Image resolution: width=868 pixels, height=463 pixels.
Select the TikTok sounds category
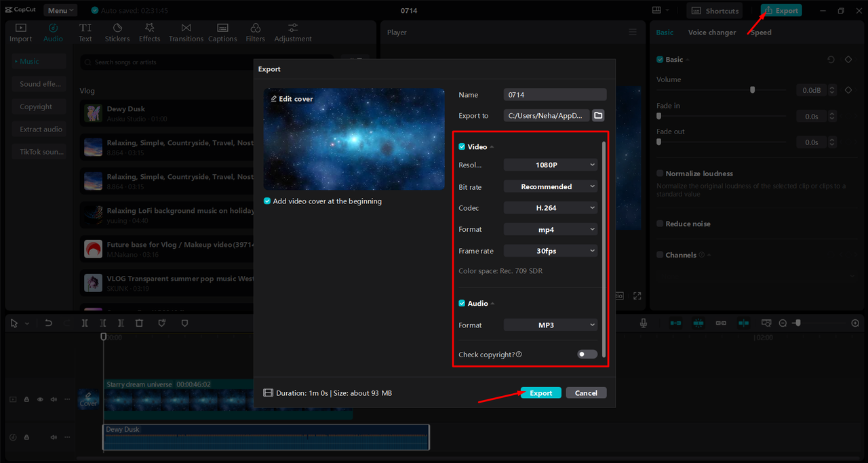click(39, 152)
